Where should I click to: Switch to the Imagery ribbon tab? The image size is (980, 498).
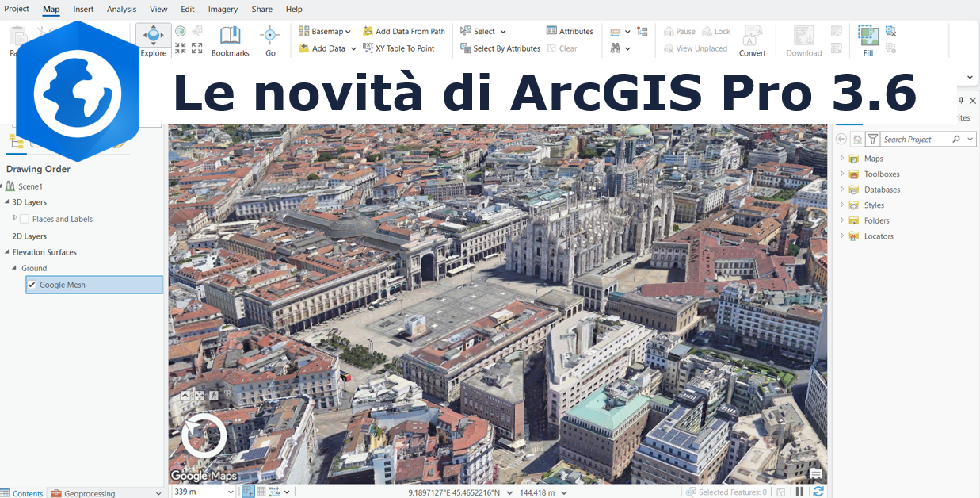tap(223, 9)
